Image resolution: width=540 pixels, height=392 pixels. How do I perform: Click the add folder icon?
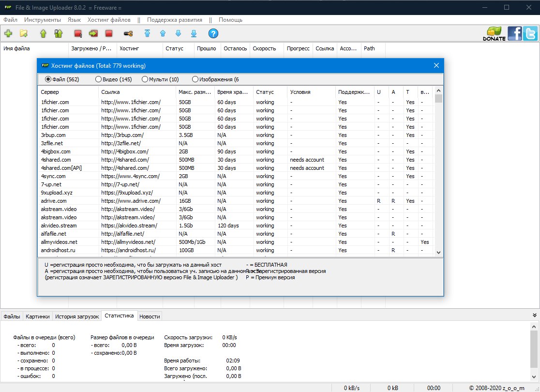coord(23,33)
